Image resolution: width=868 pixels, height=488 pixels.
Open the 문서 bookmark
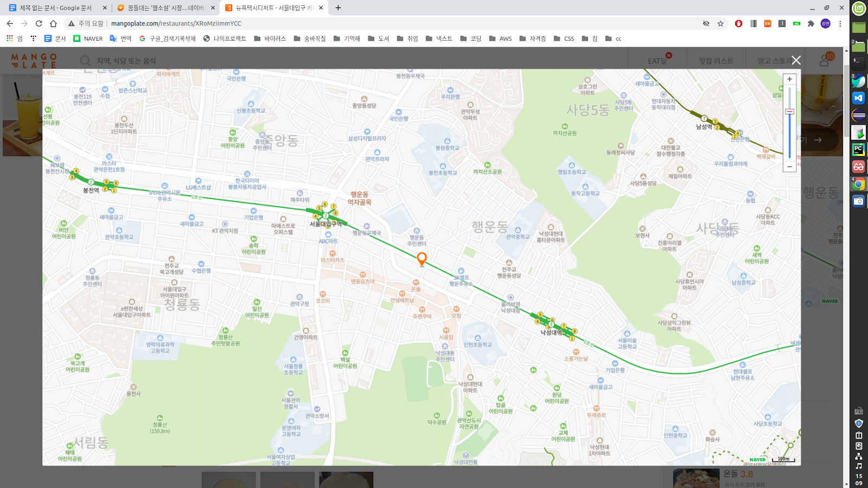pos(55,38)
